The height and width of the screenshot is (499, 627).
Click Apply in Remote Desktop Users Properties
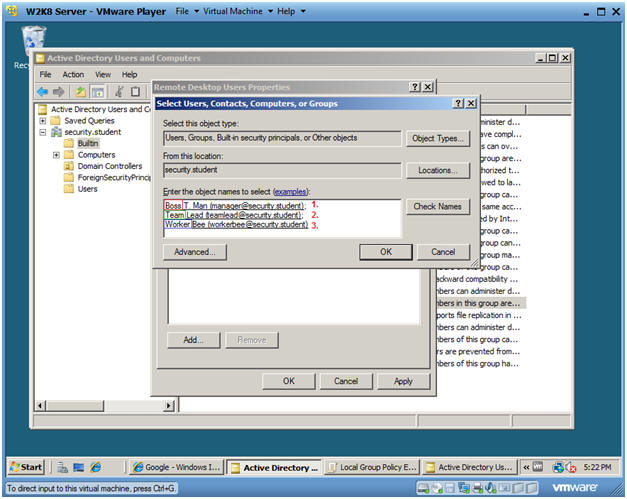click(x=403, y=381)
